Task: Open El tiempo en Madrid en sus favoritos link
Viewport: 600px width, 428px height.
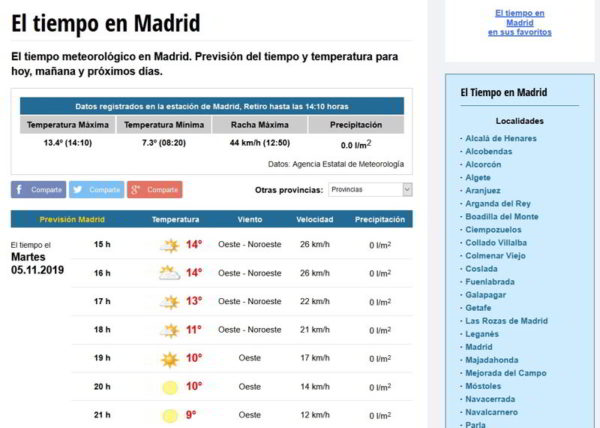Action: click(x=520, y=23)
